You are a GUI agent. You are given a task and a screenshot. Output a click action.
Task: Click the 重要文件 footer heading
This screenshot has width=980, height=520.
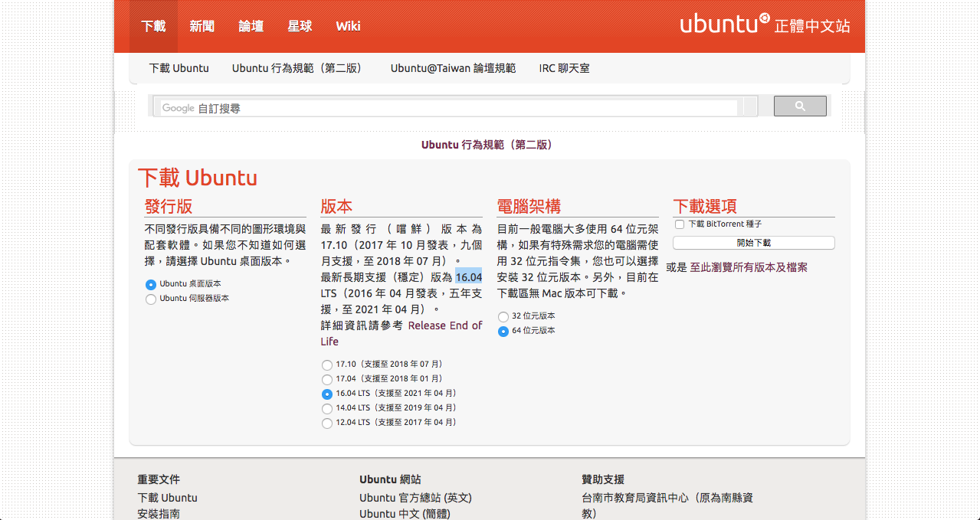[159, 479]
